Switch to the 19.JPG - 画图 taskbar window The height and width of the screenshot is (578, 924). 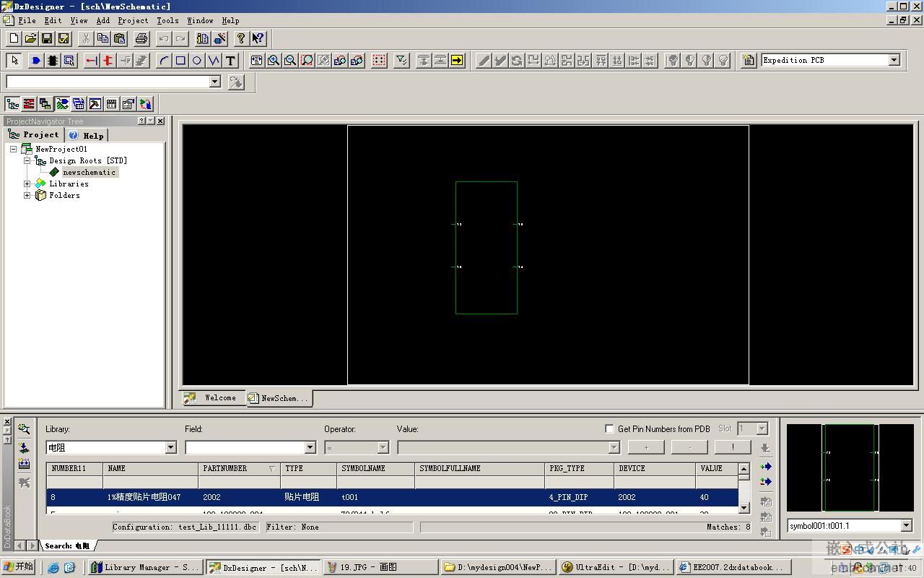380,567
